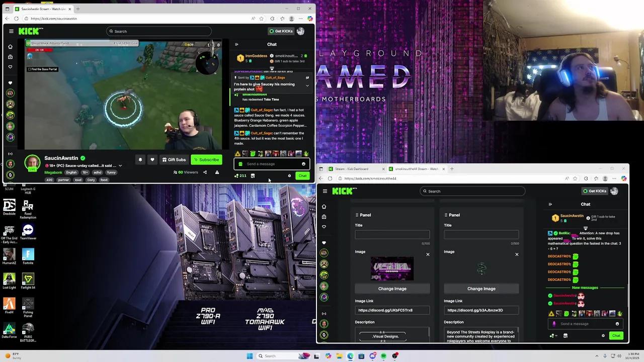Remove the second panel's image
The image size is (644, 362).
coord(517,254)
